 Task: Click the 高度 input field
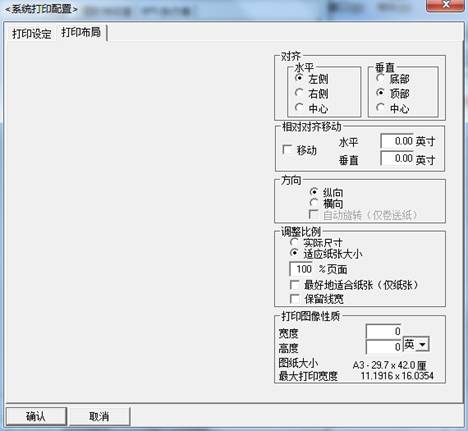click(384, 347)
